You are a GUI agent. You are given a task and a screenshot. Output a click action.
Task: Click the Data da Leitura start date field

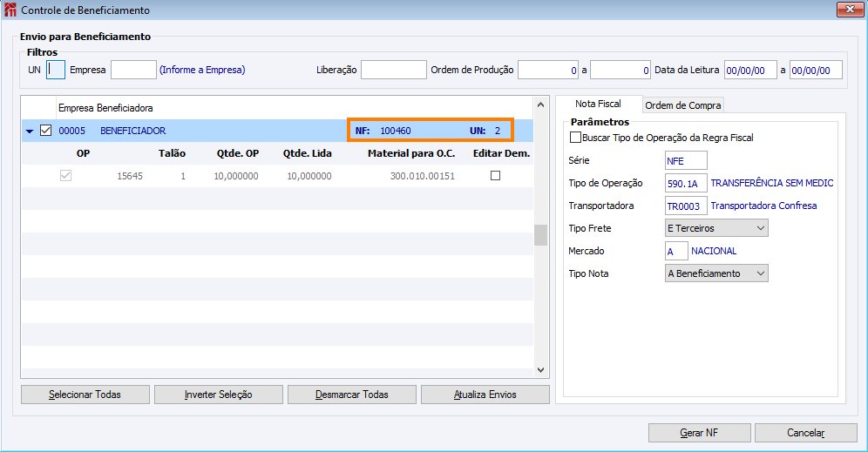[750, 70]
